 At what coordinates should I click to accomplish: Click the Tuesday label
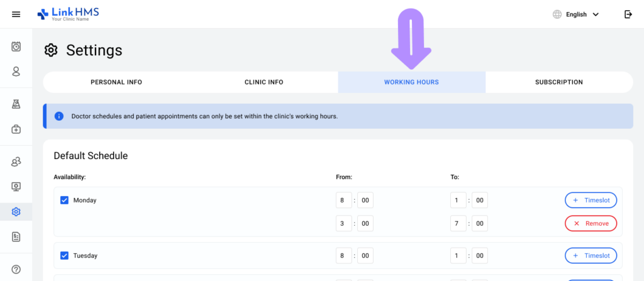point(86,255)
